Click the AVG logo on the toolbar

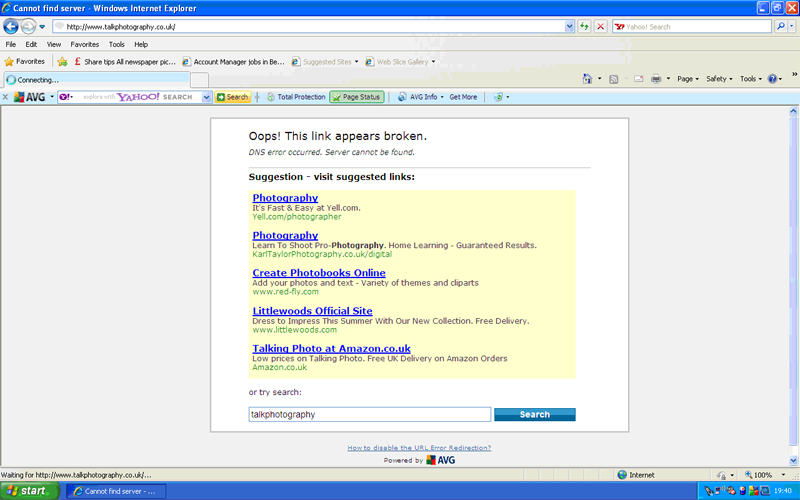click(x=30, y=97)
